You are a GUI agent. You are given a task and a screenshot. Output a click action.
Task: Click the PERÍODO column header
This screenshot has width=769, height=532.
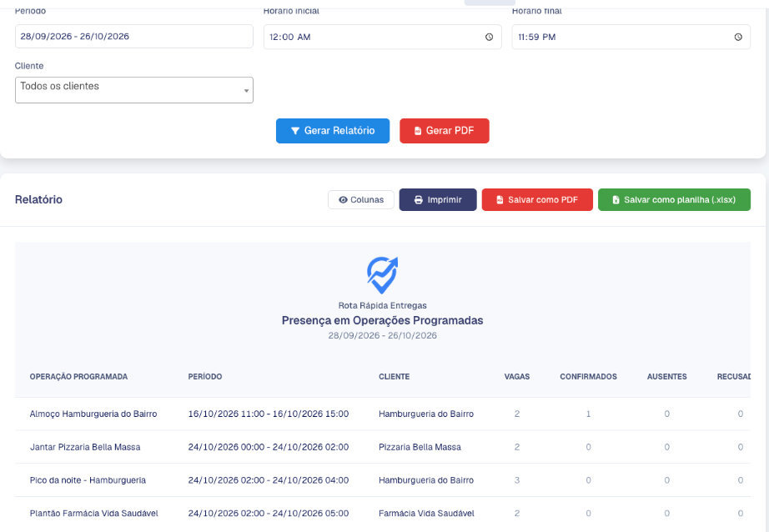point(205,377)
